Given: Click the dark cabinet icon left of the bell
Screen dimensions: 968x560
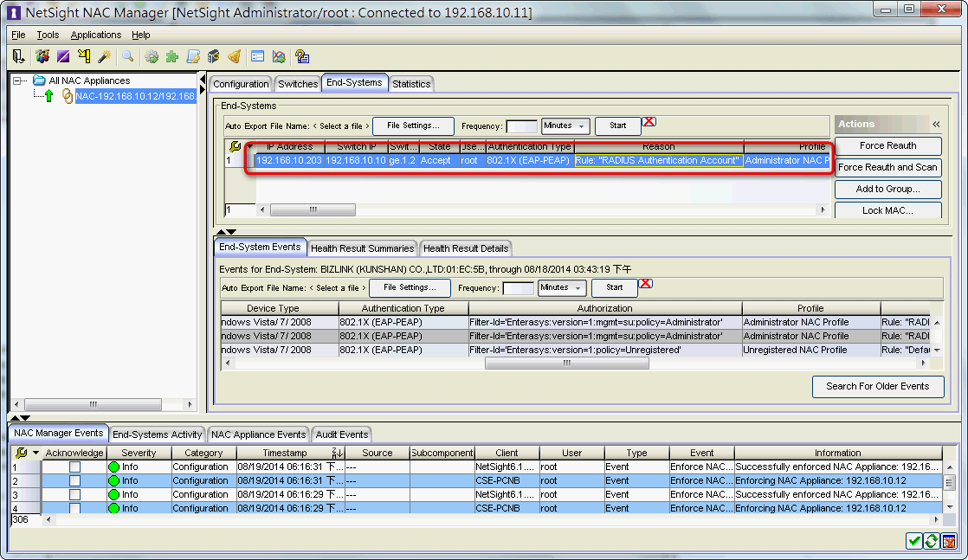Looking at the screenshot, I should (x=214, y=57).
